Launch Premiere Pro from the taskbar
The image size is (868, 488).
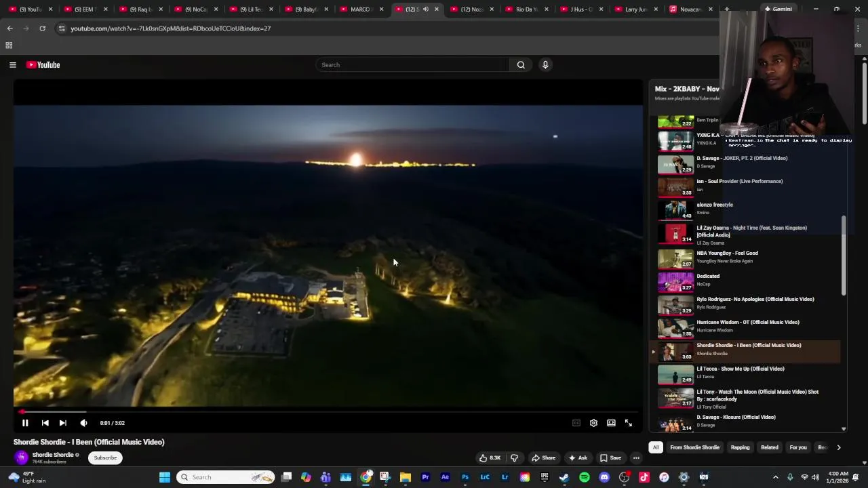pyautogui.click(x=425, y=477)
